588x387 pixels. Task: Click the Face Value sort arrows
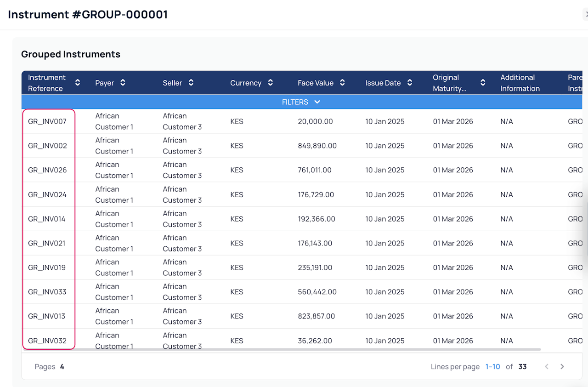342,83
